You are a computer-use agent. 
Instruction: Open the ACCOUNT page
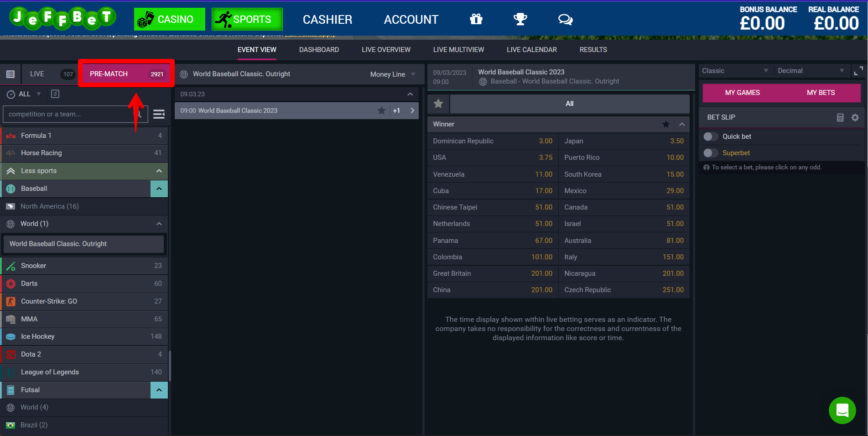[411, 20]
